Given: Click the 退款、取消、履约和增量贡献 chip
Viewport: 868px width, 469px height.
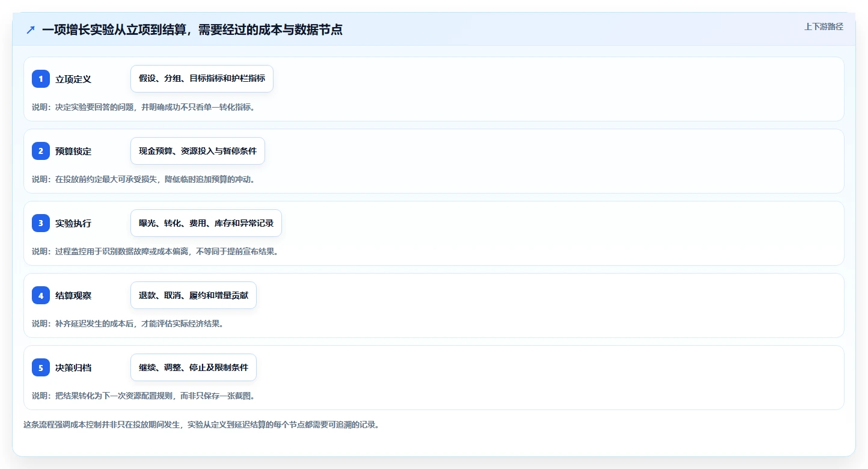Looking at the screenshot, I should point(194,295).
